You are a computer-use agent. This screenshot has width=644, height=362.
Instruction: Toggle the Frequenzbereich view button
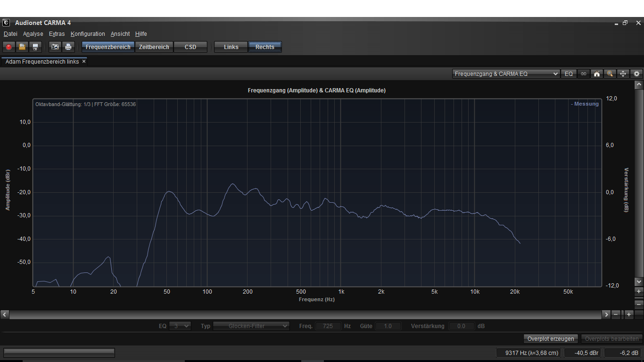[108, 47]
